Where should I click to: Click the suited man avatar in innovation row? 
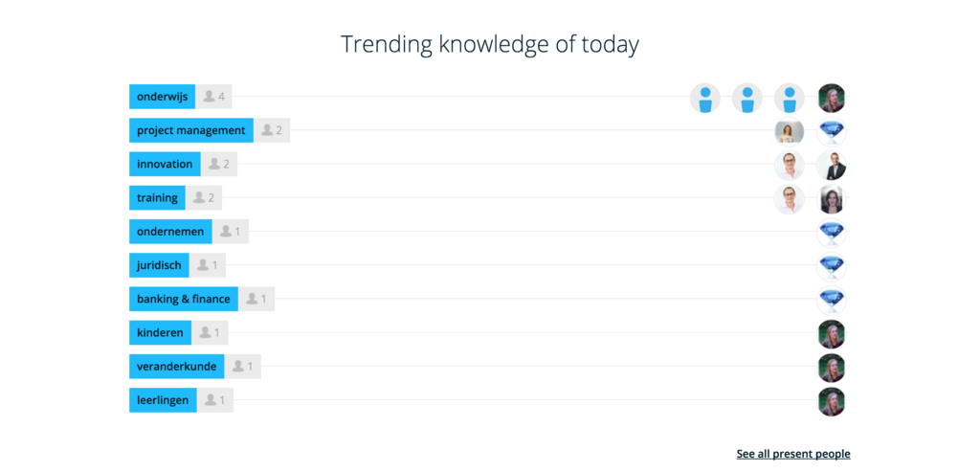[x=832, y=166]
